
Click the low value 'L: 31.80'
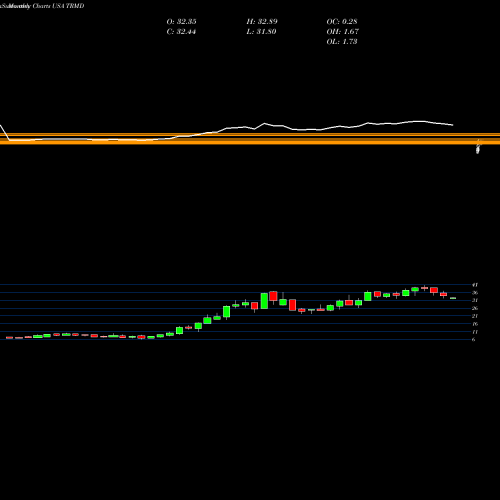pyautogui.click(x=261, y=32)
